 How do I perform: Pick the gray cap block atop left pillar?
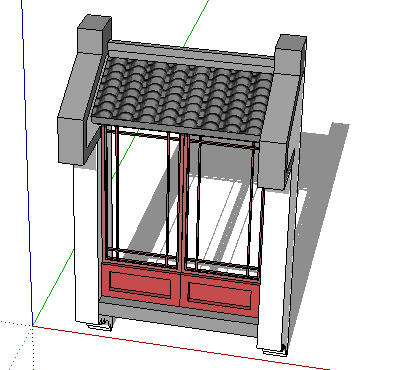click(x=94, y=33)
